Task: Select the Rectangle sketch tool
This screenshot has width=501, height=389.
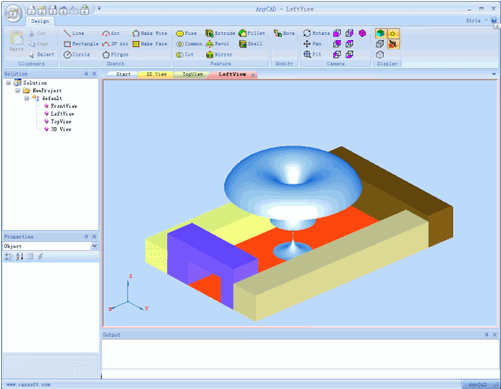Action: [81, 44]
